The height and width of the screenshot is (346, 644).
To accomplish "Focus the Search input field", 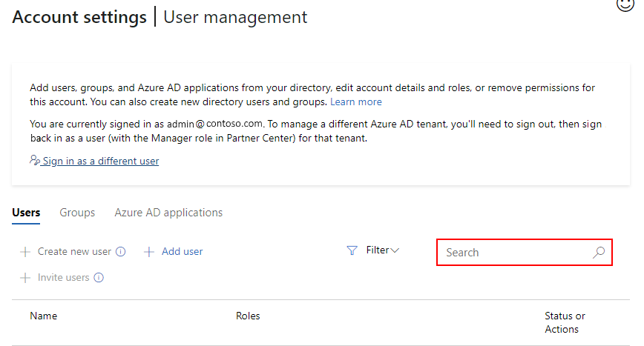I will [x=512, y=253].
